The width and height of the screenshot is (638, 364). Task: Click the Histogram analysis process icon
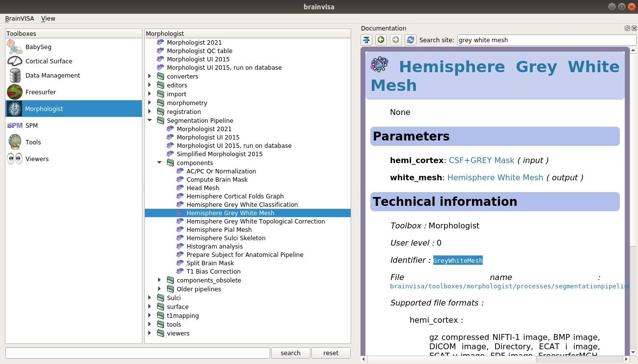pyautogui.click(x=180, y=247)
